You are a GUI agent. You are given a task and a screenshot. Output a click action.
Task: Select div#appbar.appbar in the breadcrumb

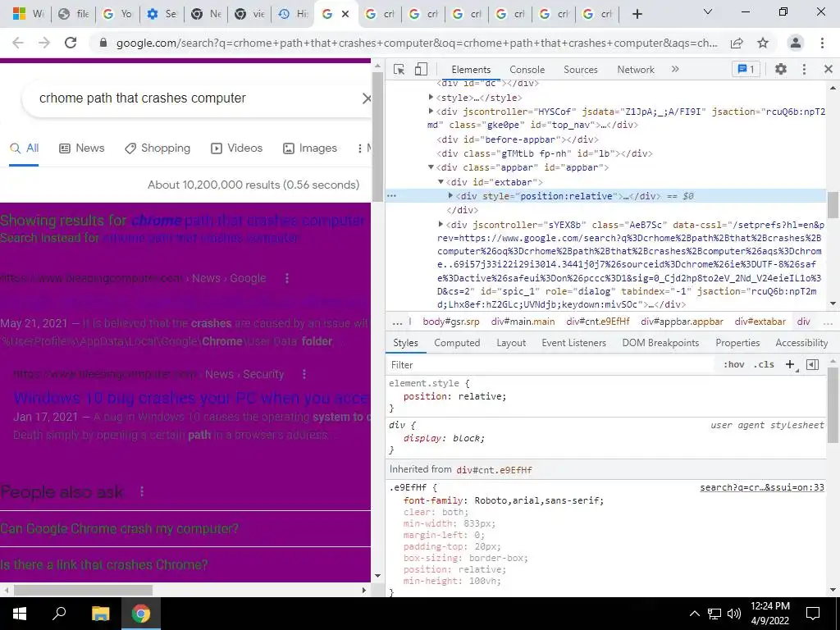(x=682, y=322)
